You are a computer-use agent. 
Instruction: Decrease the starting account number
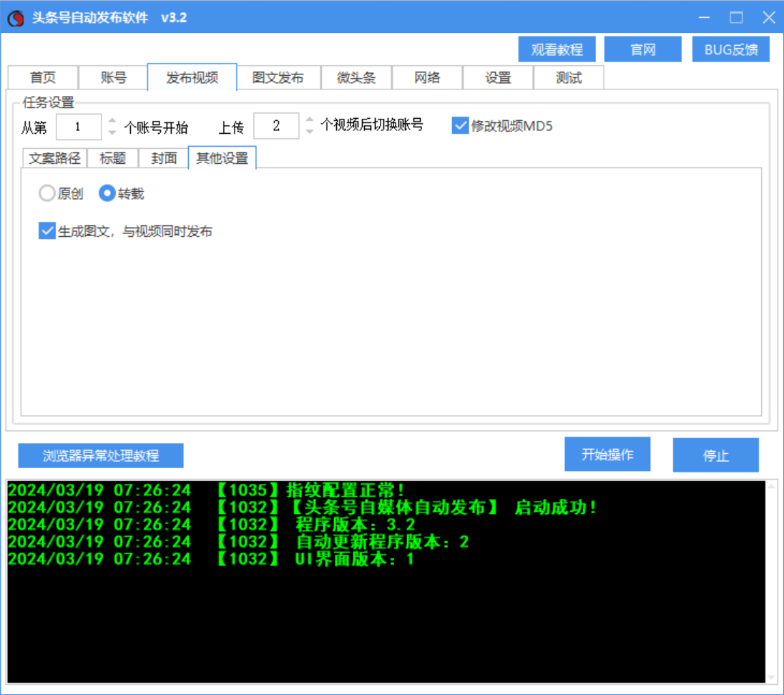[112, 132]
